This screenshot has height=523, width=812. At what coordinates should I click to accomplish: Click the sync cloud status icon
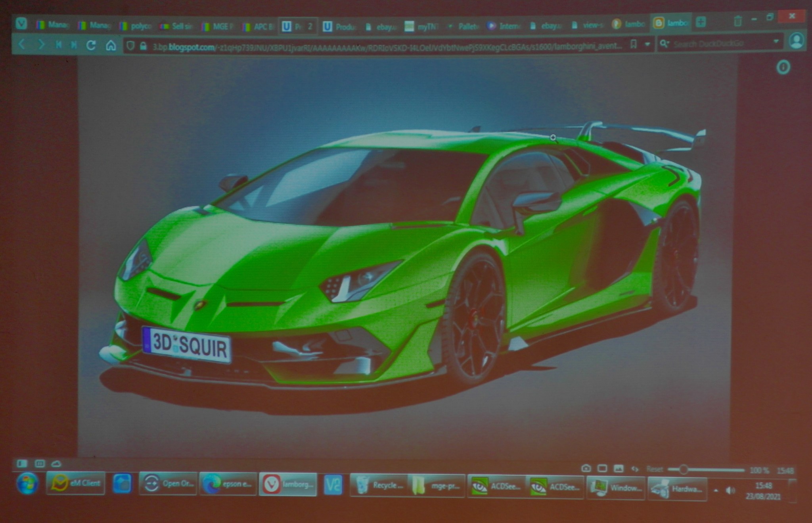point(56,463)
